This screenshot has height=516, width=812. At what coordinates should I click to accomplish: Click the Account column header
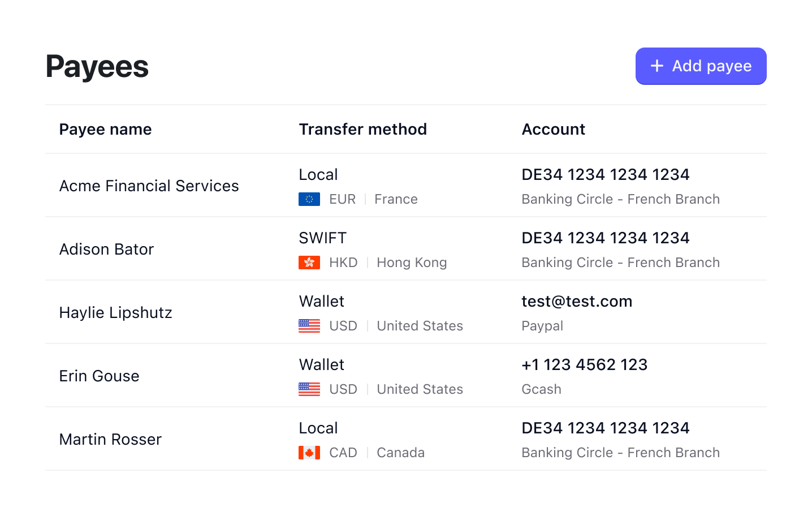(553, 130)
